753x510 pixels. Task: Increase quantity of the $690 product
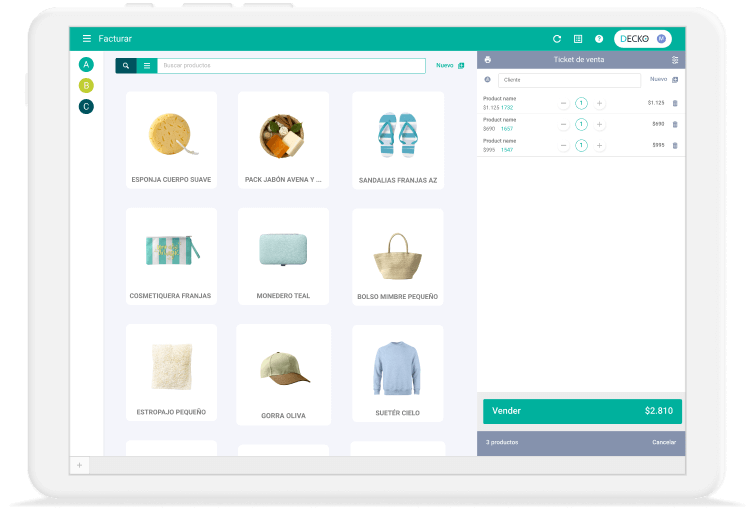[x=599, y=124]
